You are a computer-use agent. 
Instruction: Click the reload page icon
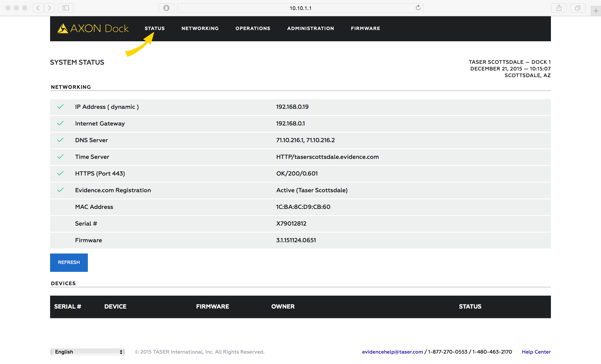[418, 8]
